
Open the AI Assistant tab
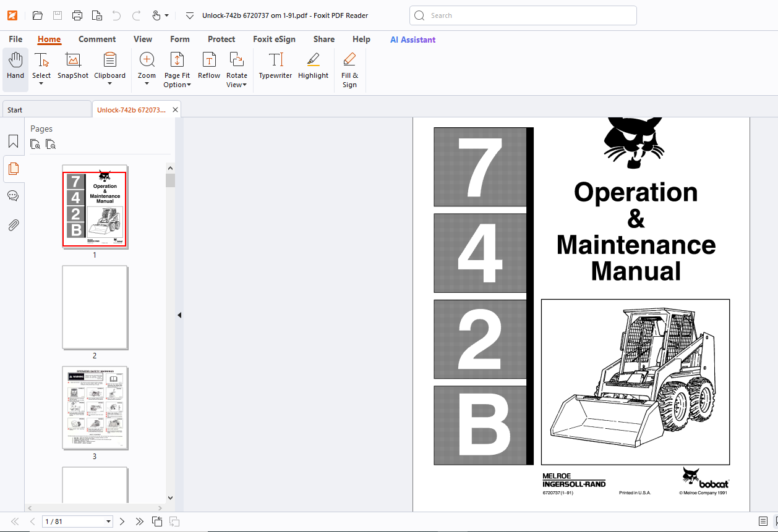tap(413, 39)
